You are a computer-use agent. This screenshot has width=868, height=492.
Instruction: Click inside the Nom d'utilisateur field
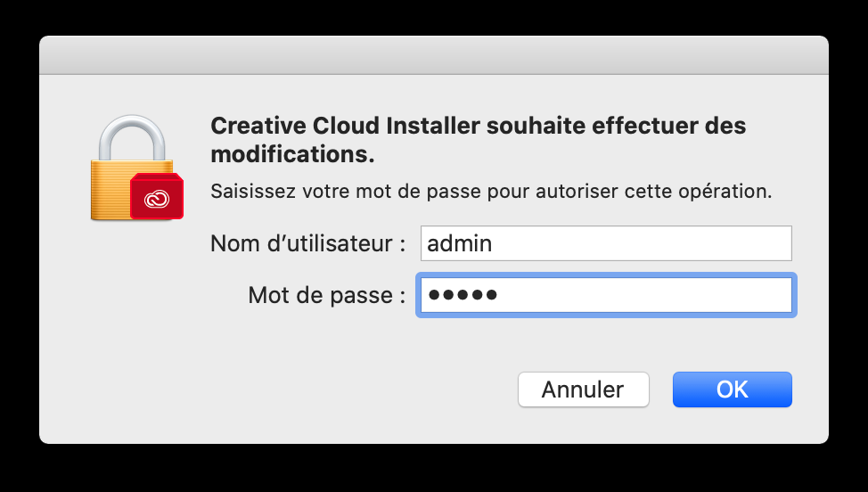606,242
